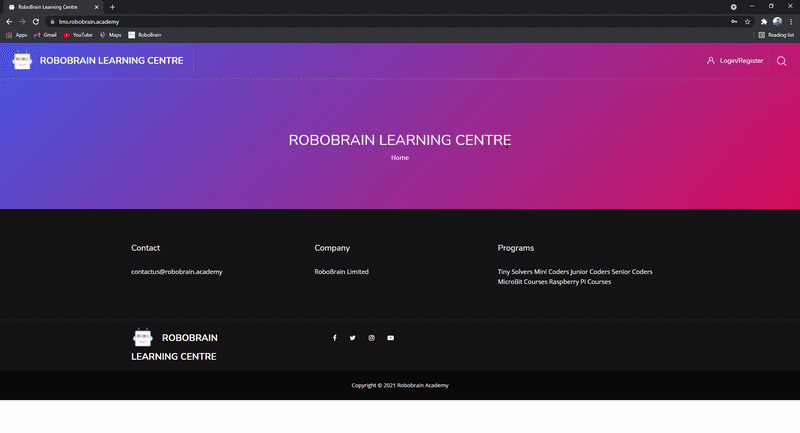
Task: Click the RoboBrain robot logo in header
Action: pyautogui.click(x=22, y=61)
